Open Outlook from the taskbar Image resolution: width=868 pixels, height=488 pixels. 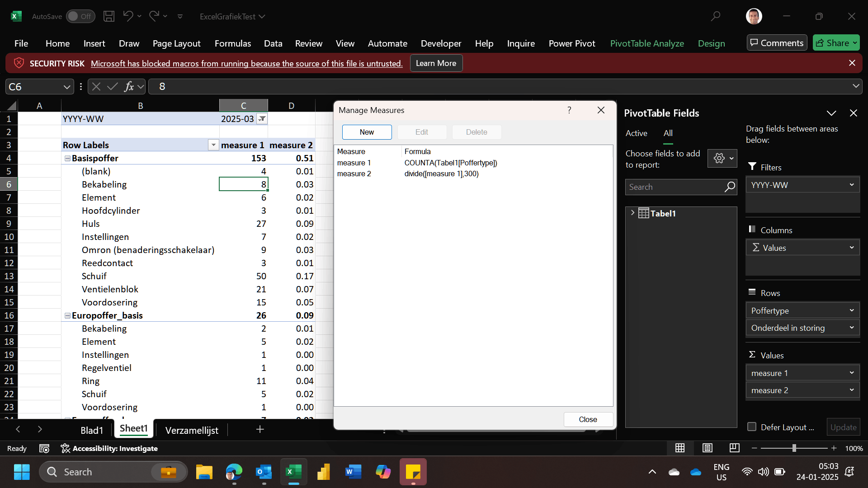[x=264, y=472]
